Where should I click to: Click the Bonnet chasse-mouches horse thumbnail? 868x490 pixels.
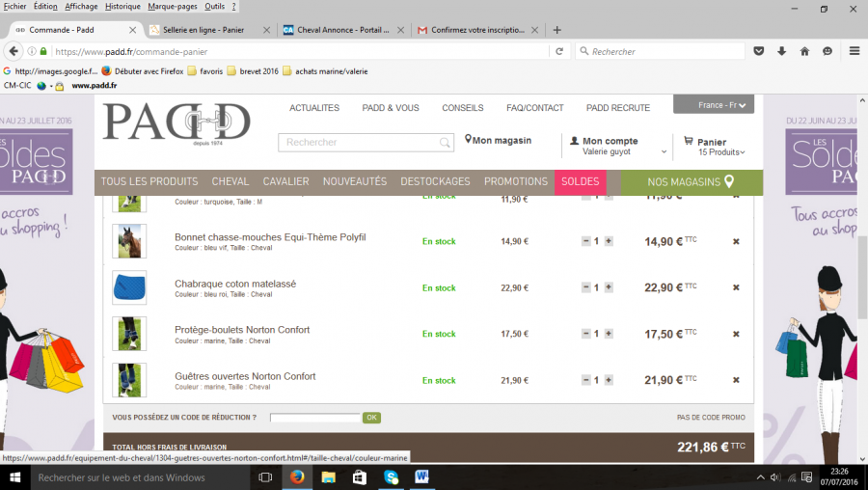pos(129,241)
